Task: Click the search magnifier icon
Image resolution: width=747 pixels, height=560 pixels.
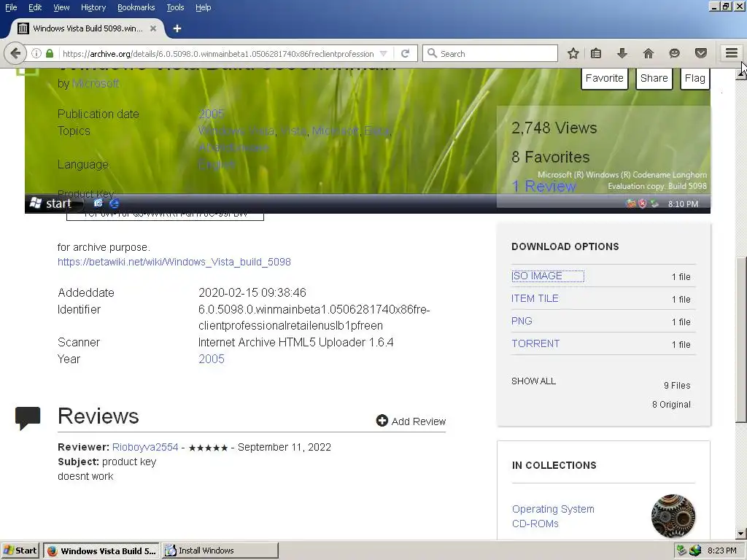Action: click(432, 53)
